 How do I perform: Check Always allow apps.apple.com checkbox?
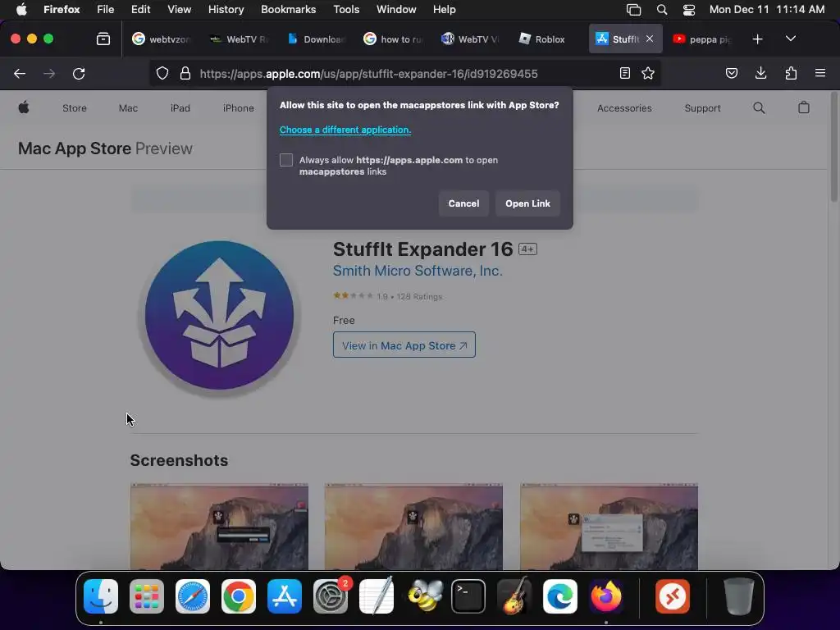tap(286, 160)
